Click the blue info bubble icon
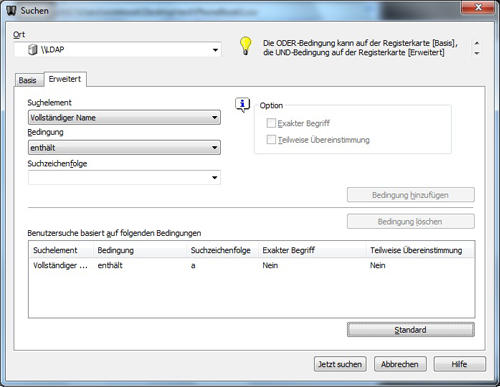 coord(242,105)
